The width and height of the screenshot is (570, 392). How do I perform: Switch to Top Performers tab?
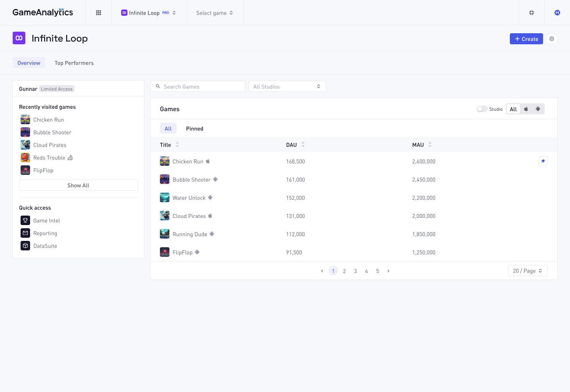[74, 63]
